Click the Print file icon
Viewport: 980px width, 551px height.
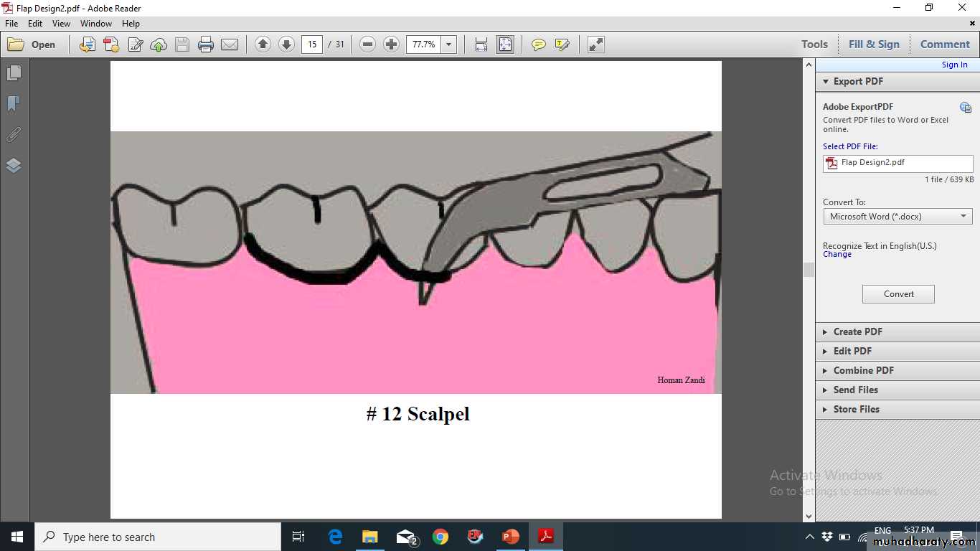206,44
